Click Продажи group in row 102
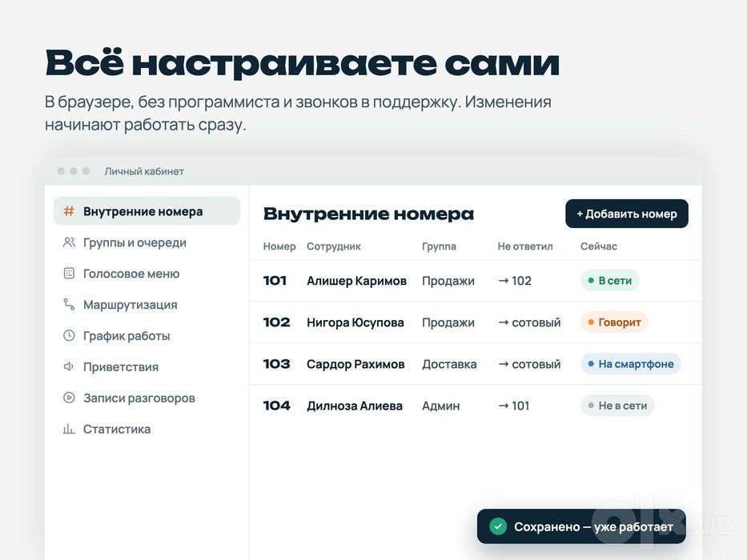 tap(448, 322)
